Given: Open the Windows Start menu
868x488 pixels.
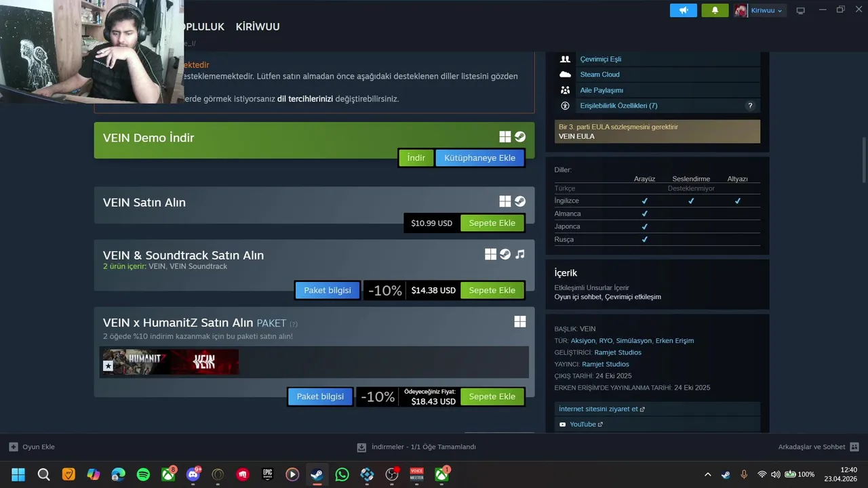Looking at the screenshot, I should [18, 474].
